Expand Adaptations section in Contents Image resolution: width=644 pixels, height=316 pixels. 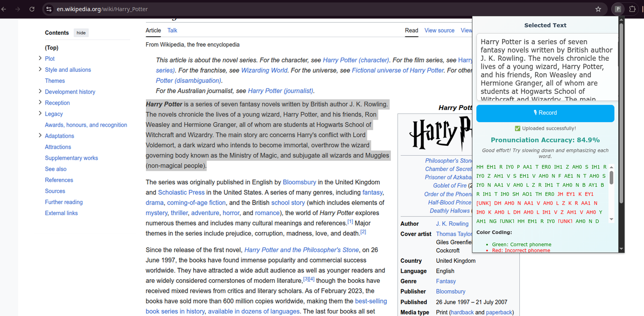point(40,136)
